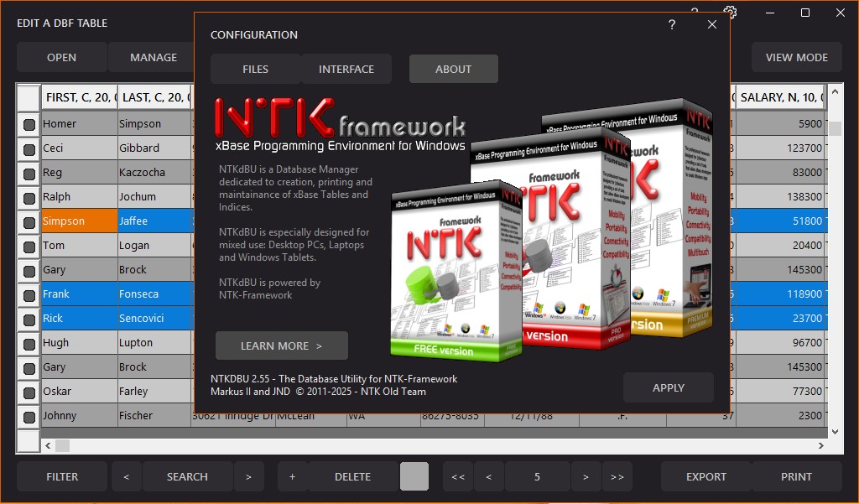Screen dimensions: 859x504
Task: Click the VIEW MODE button
Action: [797, 58]
